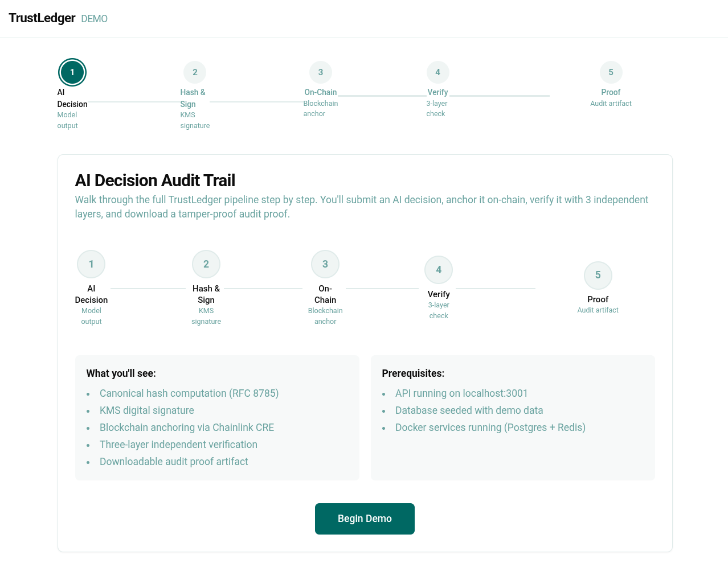Click the Docker services running prerequisite
The image size is (728, 563).
pyautogui.click(x=490, y=428)
